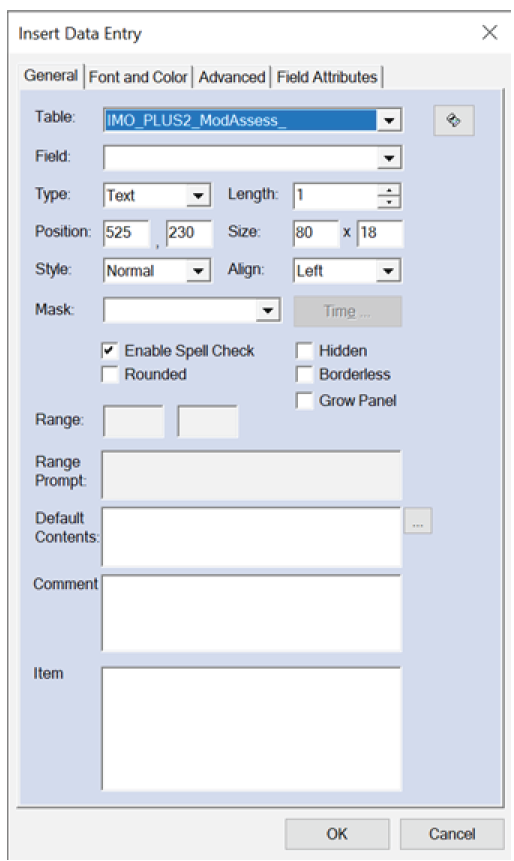Confirm with the OK button

(337, 834)
